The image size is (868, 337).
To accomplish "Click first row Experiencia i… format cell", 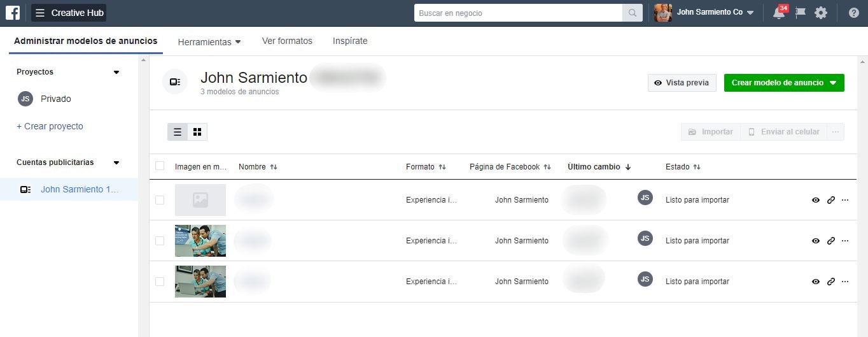I will [x=431, y=200].
